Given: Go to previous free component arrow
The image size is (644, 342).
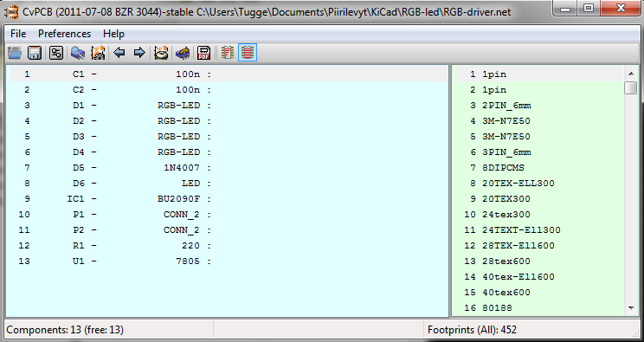Looking at the screenshot, I should coord(119,53).
